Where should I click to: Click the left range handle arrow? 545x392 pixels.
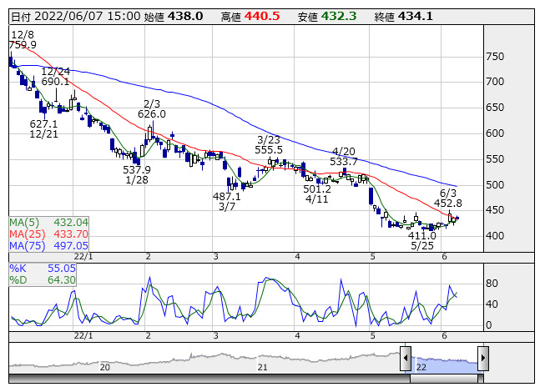(x=406, y=359)
